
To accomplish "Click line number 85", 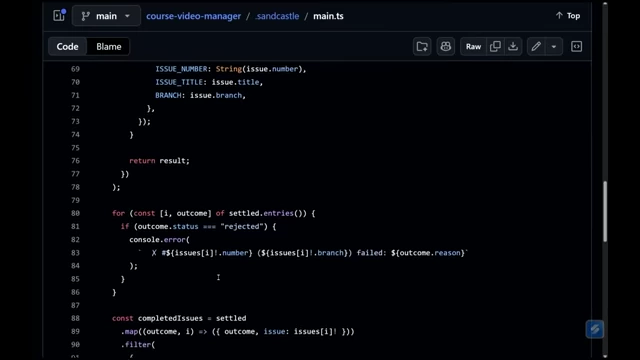I will (75, 279).
